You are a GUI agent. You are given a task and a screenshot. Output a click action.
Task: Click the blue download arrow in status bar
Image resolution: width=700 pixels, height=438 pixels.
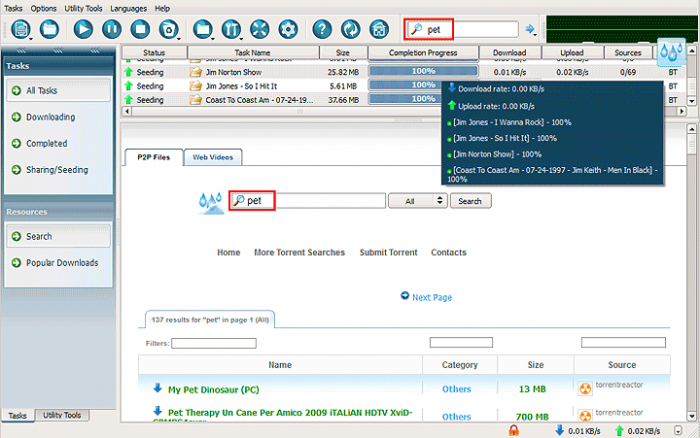click(559, 430)
